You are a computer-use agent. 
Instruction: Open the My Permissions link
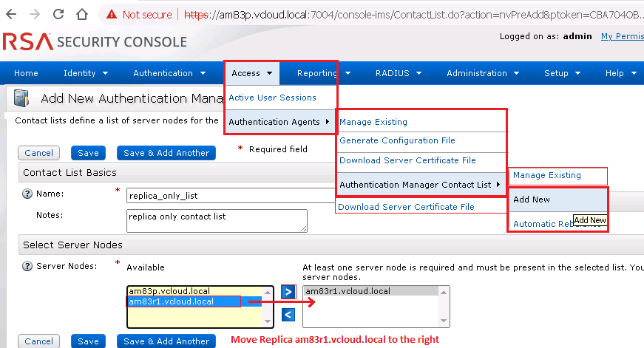(621, 36)
